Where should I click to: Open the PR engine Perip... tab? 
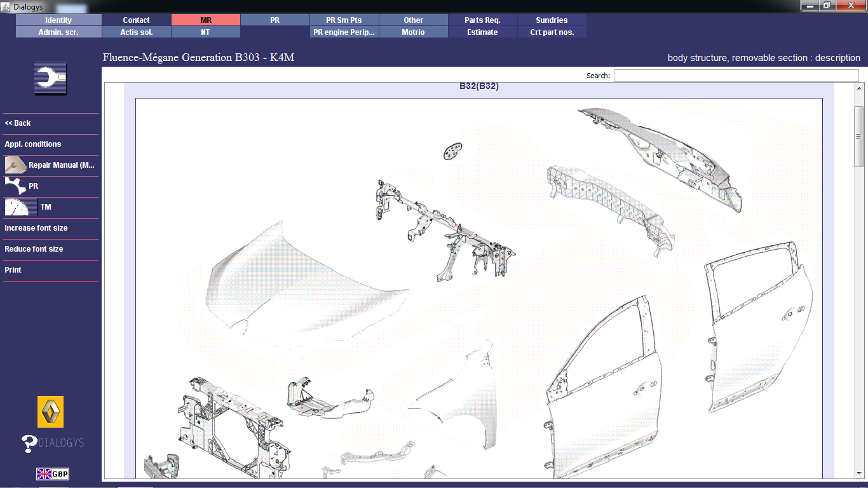(344, 32)
